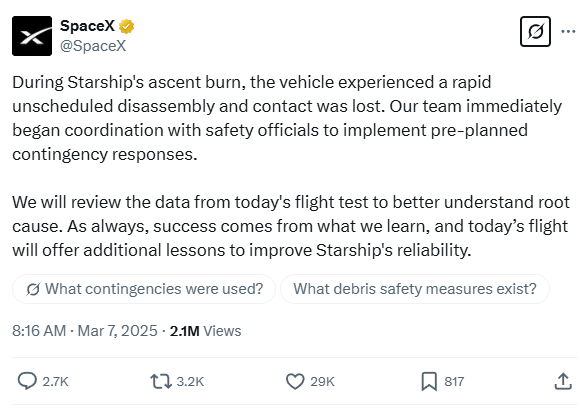Open the Grok explain-post icon button

click(535, 31)
